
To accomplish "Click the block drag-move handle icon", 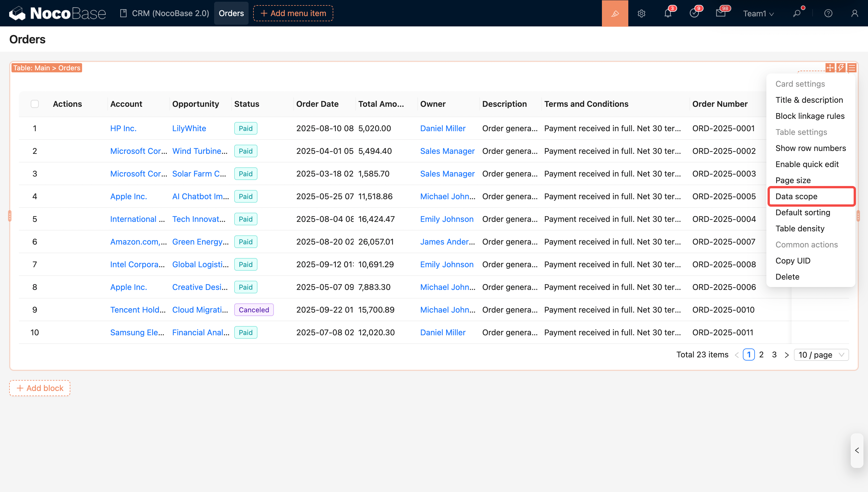I will pos(830,67).
